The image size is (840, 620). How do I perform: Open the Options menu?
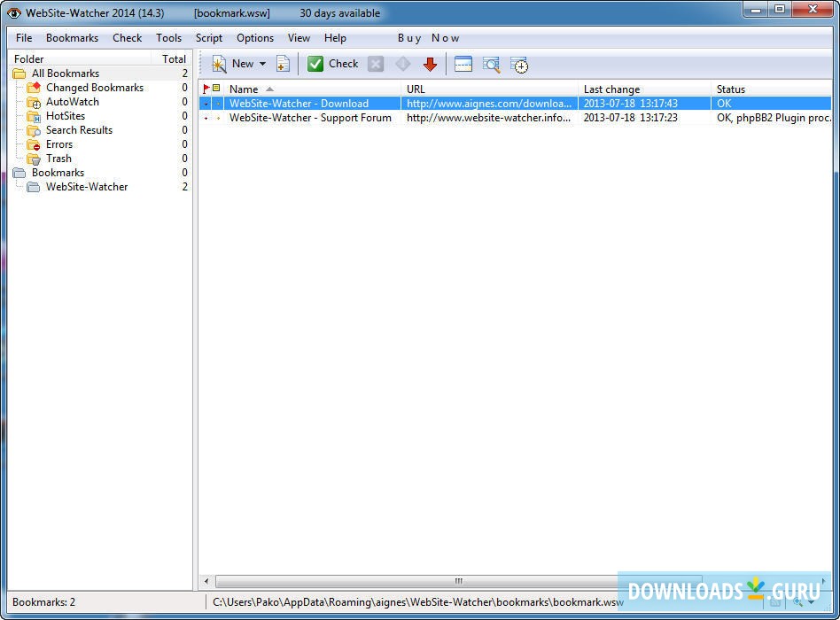pyautogui.click(x=255, y=38)
